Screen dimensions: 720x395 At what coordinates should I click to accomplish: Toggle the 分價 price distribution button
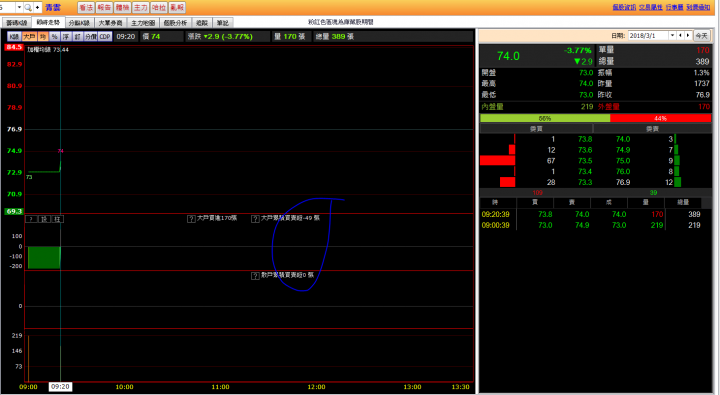pyautogui.click(x=91, y=36)
